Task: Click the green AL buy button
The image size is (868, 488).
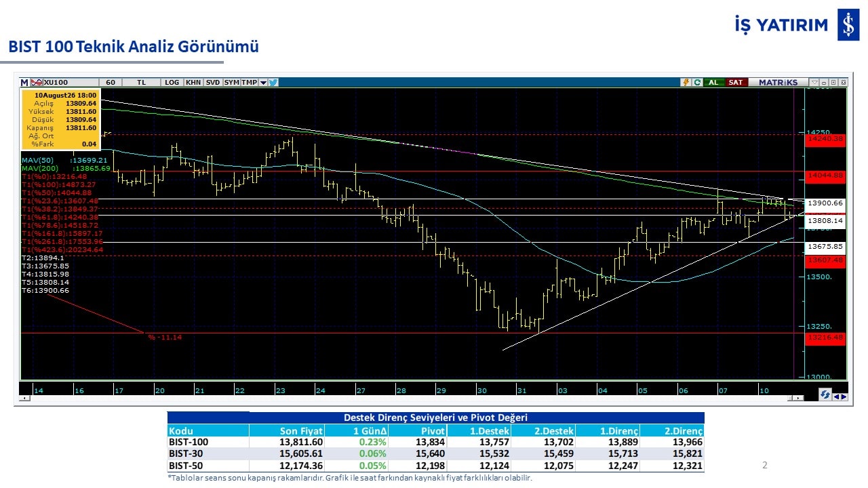Action: point(713,82)
